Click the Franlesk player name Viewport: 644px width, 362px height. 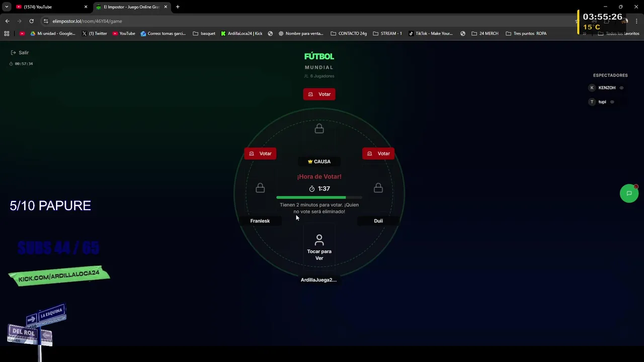coord(260,221)
